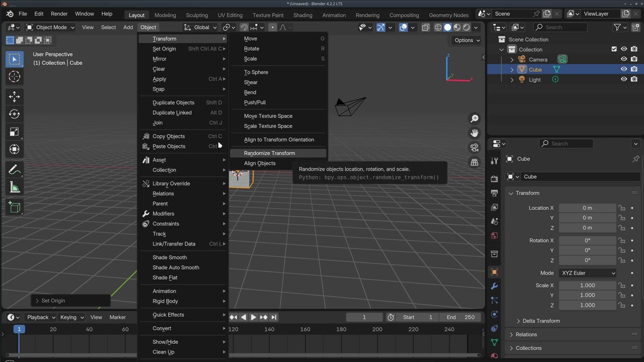Expand the Camera item in outliner

(512, 59)
